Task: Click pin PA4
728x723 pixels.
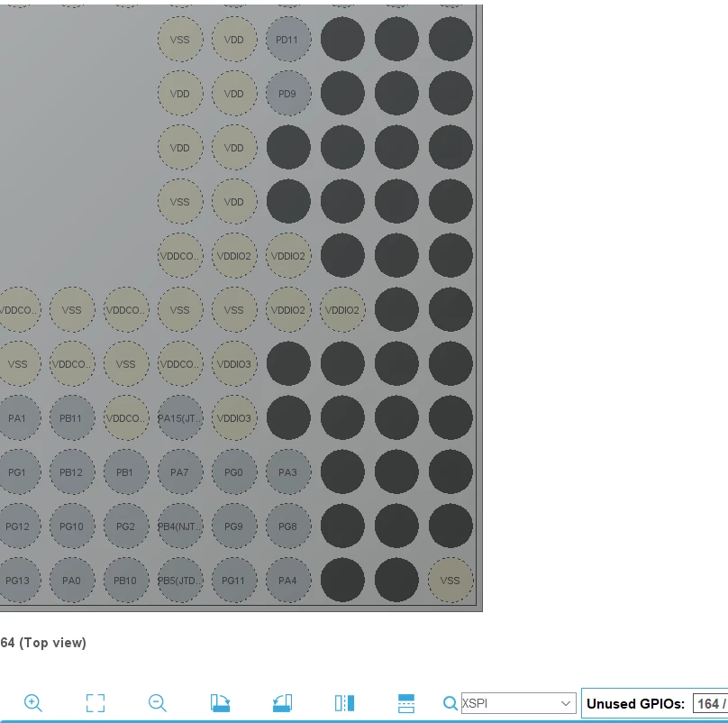Action: (x=287, y=580)
